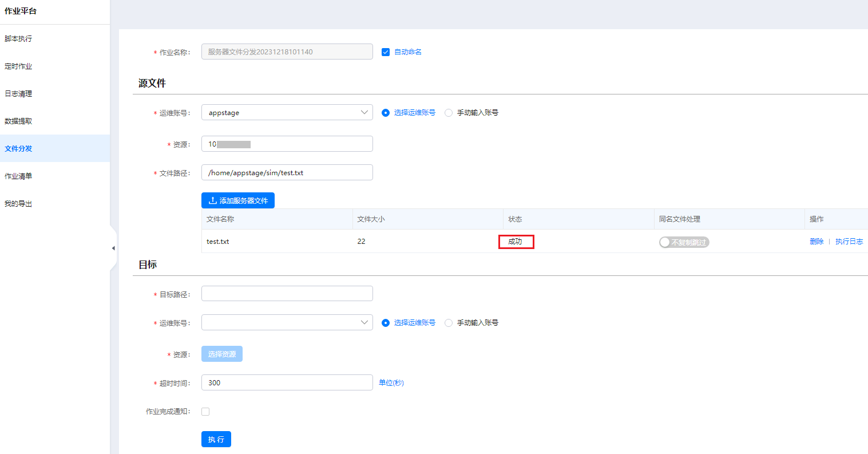
Task: Click the 删除 link for test.txt
Action: 817,242
